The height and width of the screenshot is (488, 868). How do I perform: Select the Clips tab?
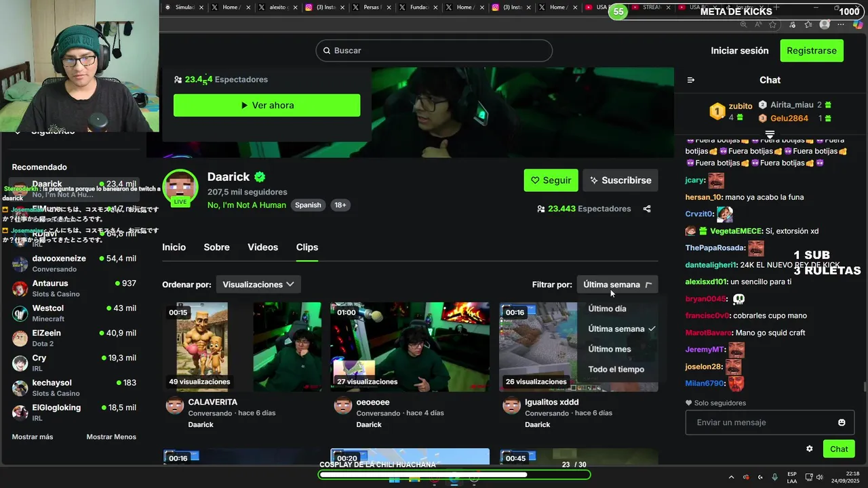point(307,247)
